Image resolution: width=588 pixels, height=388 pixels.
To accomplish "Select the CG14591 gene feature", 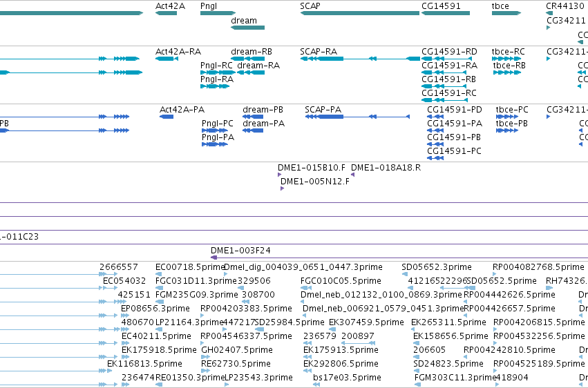I will tap(446, 13).
